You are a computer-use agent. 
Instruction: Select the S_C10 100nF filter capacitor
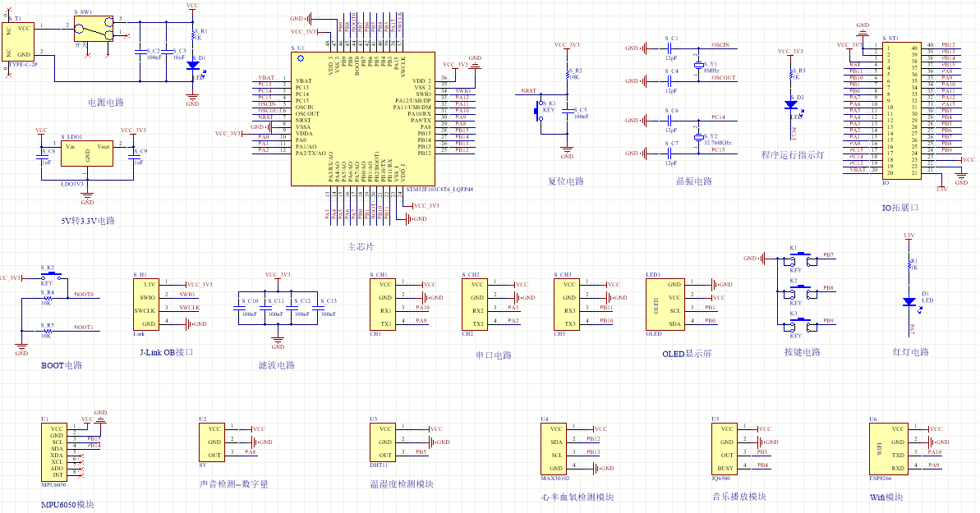[x=238, y=308]
